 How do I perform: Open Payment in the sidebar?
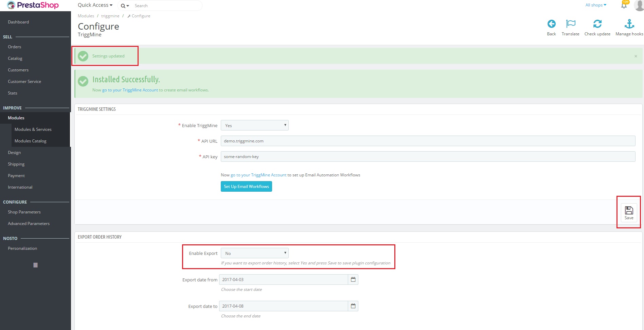pos(16,176)
